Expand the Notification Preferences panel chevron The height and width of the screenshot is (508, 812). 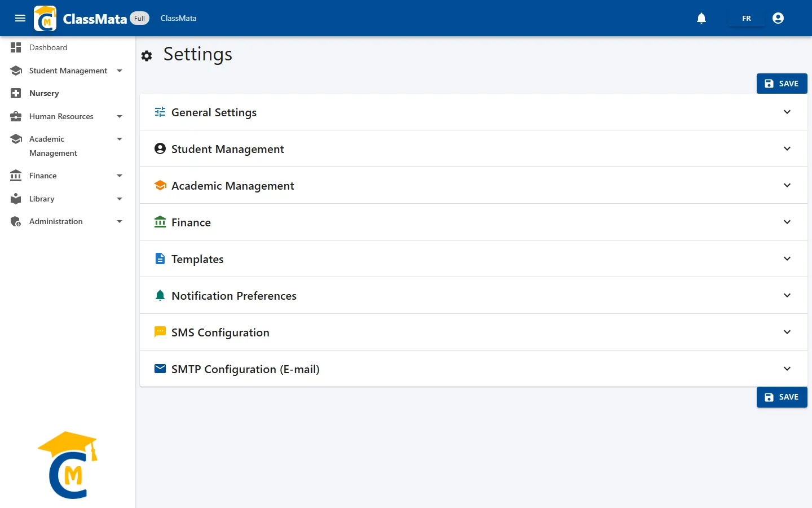coord(787,295)
